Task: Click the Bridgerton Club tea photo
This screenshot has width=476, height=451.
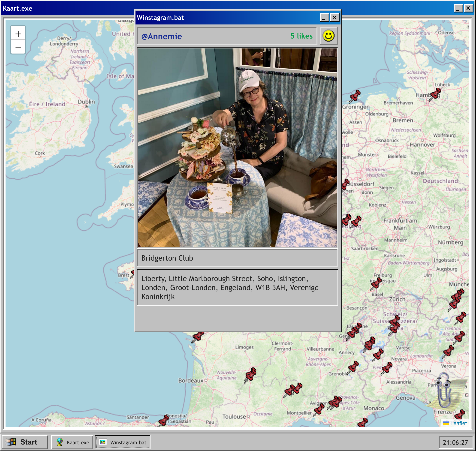Action: pyautogui.click(x=237, y=148)
